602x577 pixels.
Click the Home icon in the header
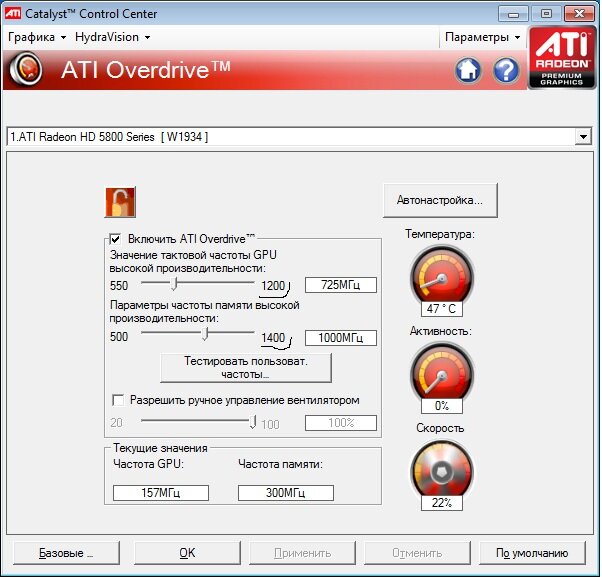[468, 70]
